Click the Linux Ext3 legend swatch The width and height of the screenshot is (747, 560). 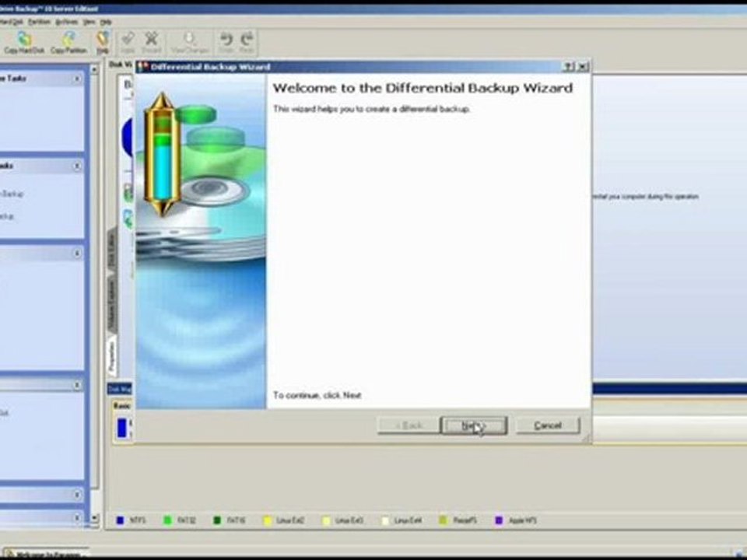pos(326,520)
